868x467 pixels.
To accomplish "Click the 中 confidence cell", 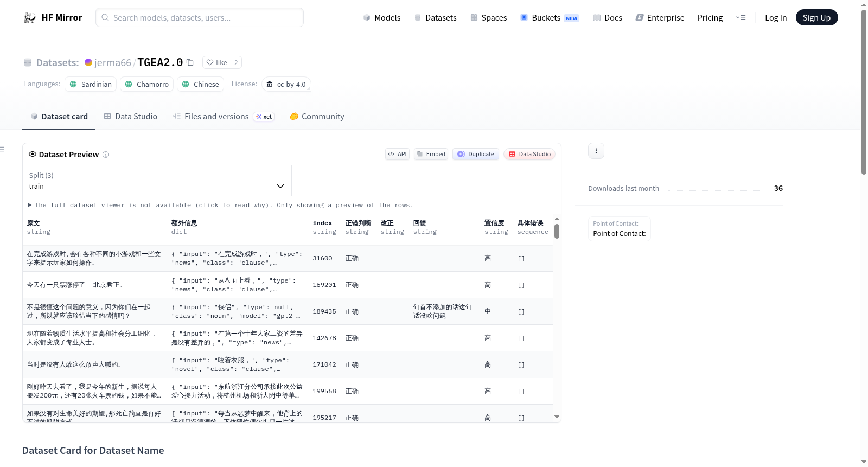I will (496, 312).
